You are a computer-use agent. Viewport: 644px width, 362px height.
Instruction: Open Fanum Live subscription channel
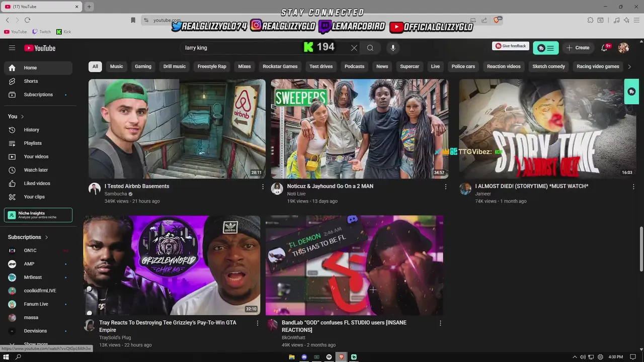[x=38, y=304]
